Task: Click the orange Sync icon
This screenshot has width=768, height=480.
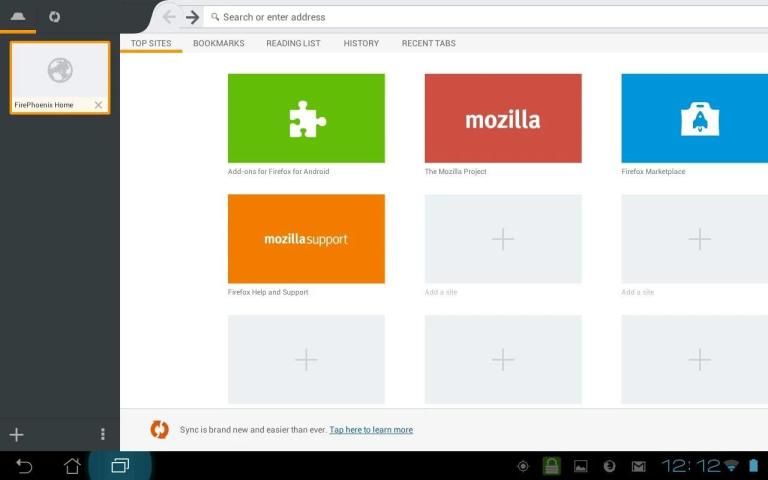Action: coord(159,429)
